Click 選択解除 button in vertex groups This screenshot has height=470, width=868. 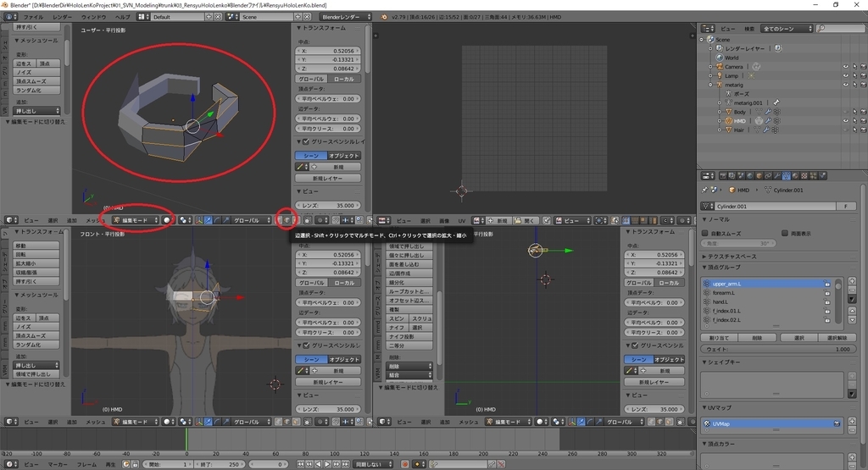[837, 338]
